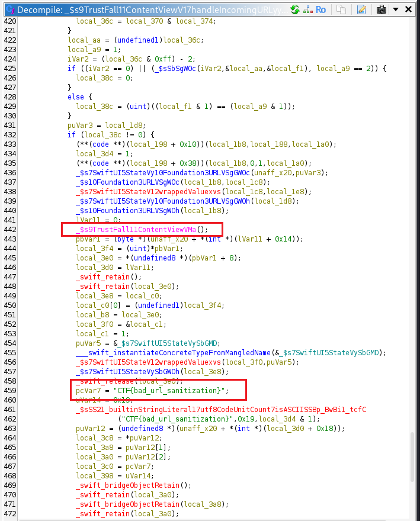
Task: Click the copy icon in toolbar
Action: (x=341, y=9)
